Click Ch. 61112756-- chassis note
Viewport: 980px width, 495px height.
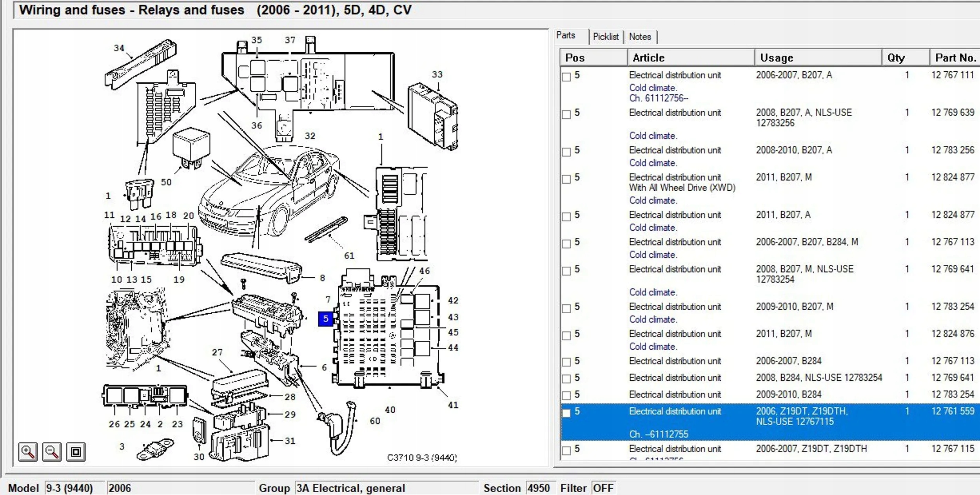[659, 98]
